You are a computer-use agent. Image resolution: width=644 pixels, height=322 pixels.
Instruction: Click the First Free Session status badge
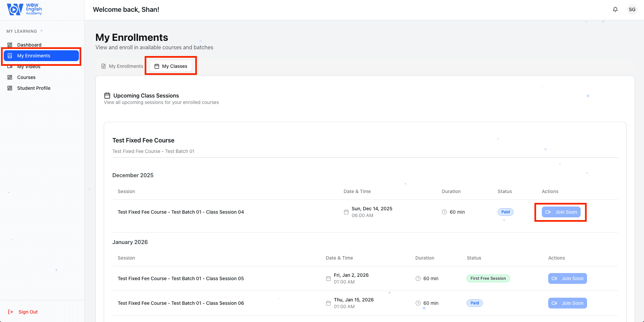[488, 278]
